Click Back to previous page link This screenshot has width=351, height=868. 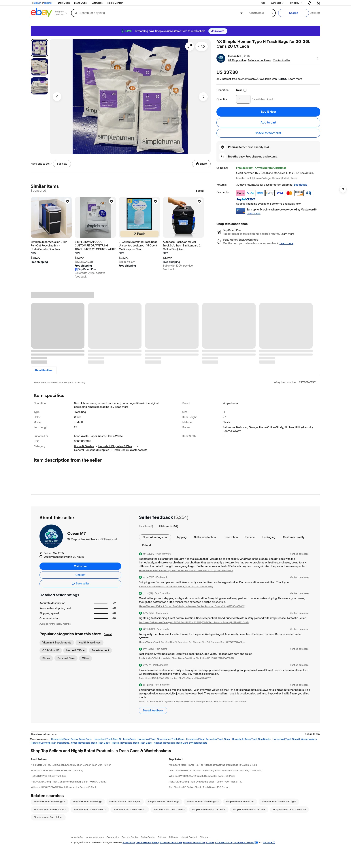pyautogui.click(x=44, y=735)
